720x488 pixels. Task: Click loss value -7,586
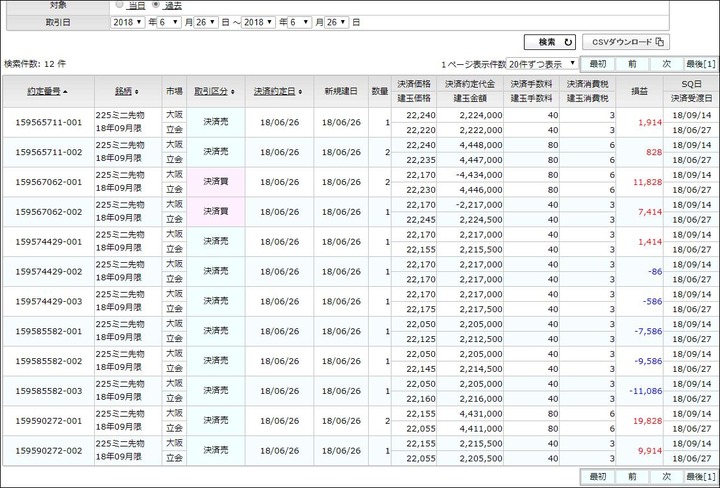(648, 331)
